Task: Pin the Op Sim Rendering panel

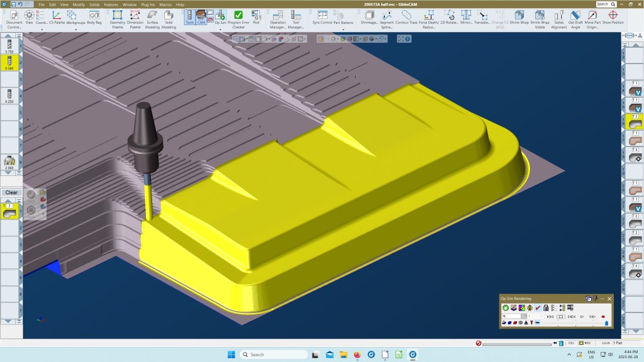Action: point(595,298)
